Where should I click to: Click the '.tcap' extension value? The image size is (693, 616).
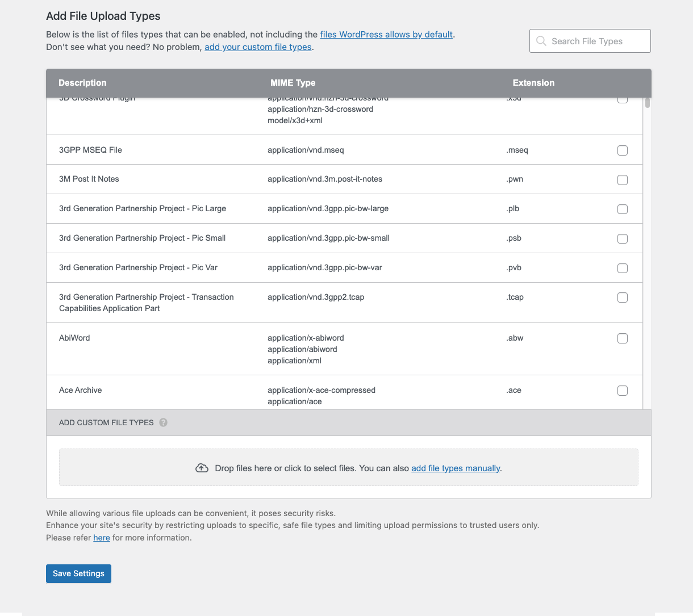coord(515,297)
